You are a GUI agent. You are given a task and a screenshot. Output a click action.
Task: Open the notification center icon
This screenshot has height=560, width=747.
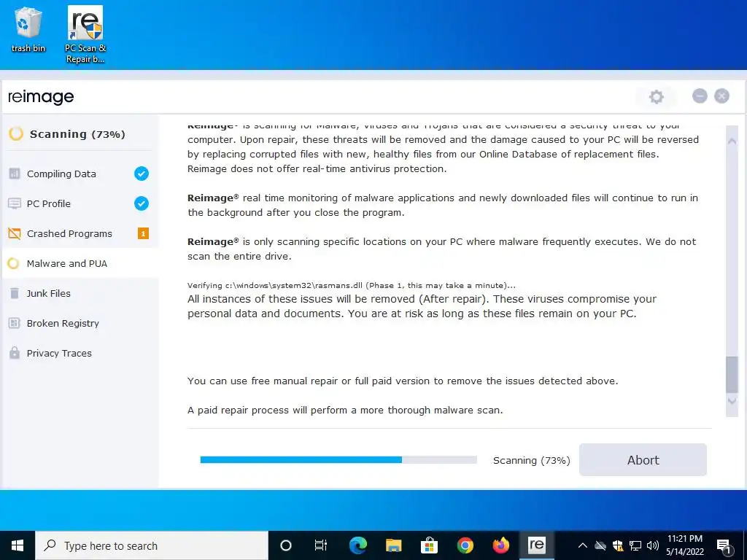[724, 546]
